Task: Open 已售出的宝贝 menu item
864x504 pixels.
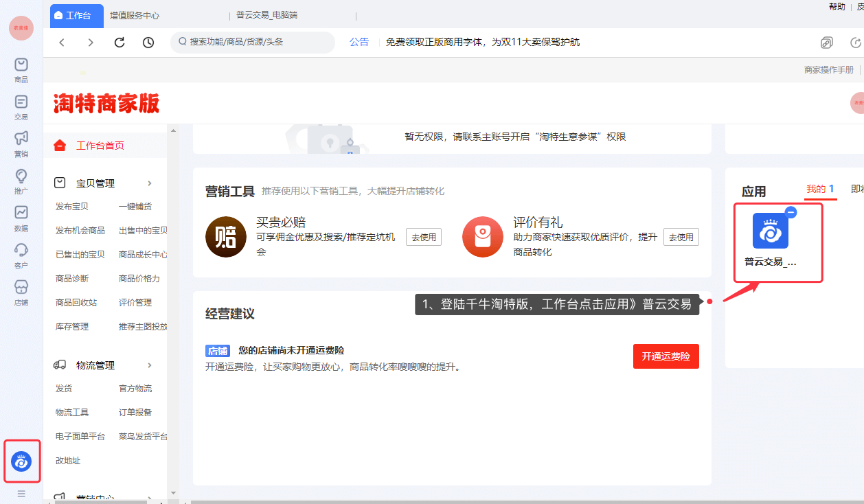Action: coord(80,255)
